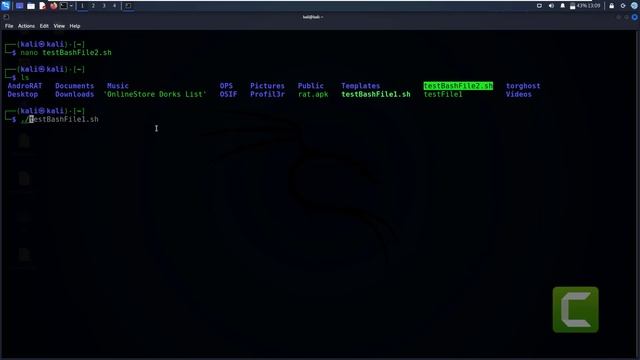The image size is (640, 360).
Task: Click the Templates directory name
Action: point(361,86)
